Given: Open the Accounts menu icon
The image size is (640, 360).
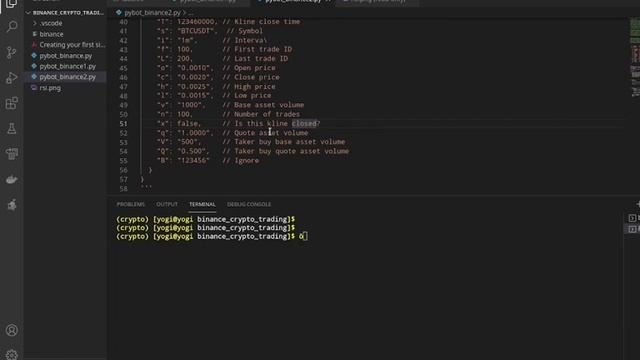Looking at the screenshot, I should [11, 330].
